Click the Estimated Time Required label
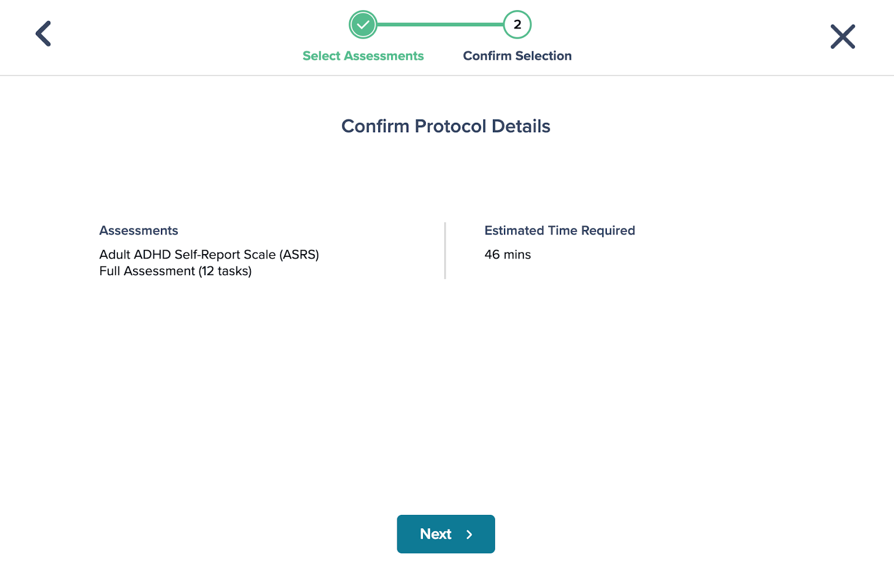This screenshot has height=588, width=894. pyautogui.click(x=560, y=231)
